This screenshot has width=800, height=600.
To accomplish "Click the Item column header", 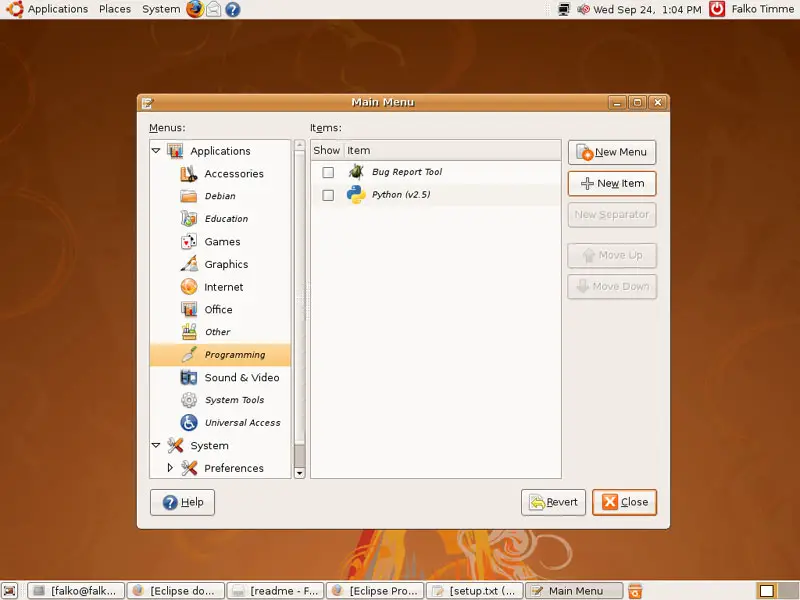I will coord(452,151).
